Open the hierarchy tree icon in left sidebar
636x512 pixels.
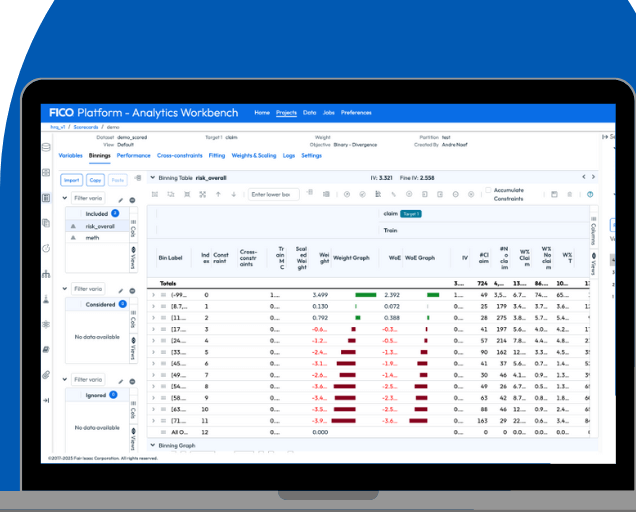(46, 274)
